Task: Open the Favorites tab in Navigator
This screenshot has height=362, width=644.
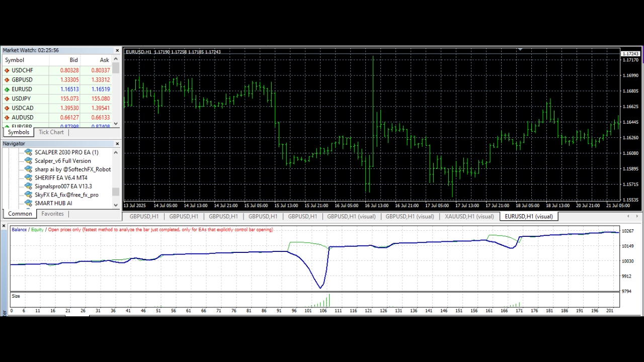Action: click(x=52, y=213)
